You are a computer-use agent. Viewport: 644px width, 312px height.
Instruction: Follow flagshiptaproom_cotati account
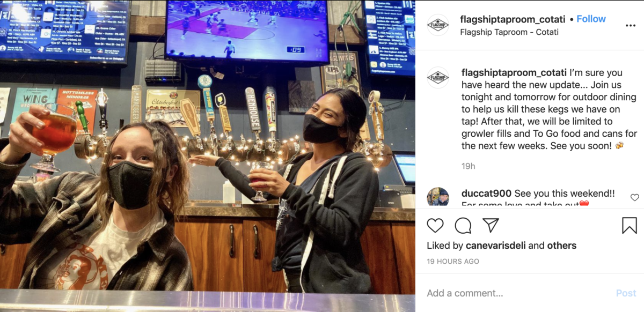pyautogui.click(x=591, y=19)
